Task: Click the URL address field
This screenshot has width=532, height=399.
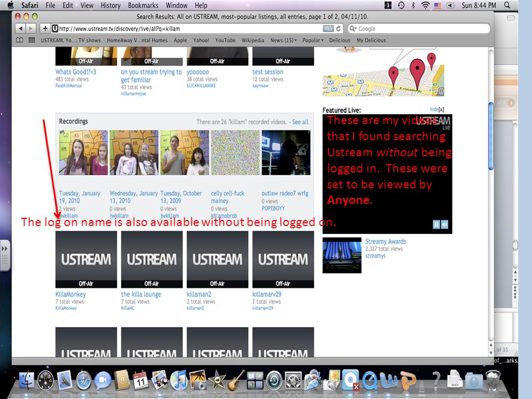Action: pyautogui.click(x=190, y=29)
